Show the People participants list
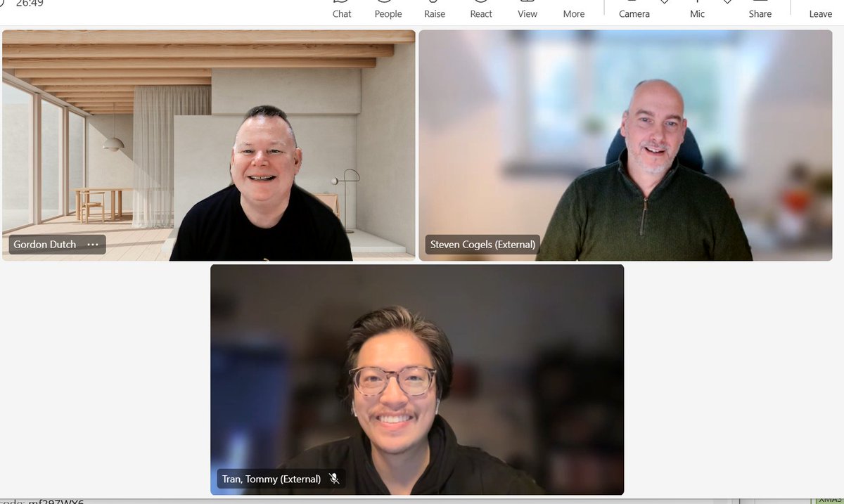 coord(388,9)
